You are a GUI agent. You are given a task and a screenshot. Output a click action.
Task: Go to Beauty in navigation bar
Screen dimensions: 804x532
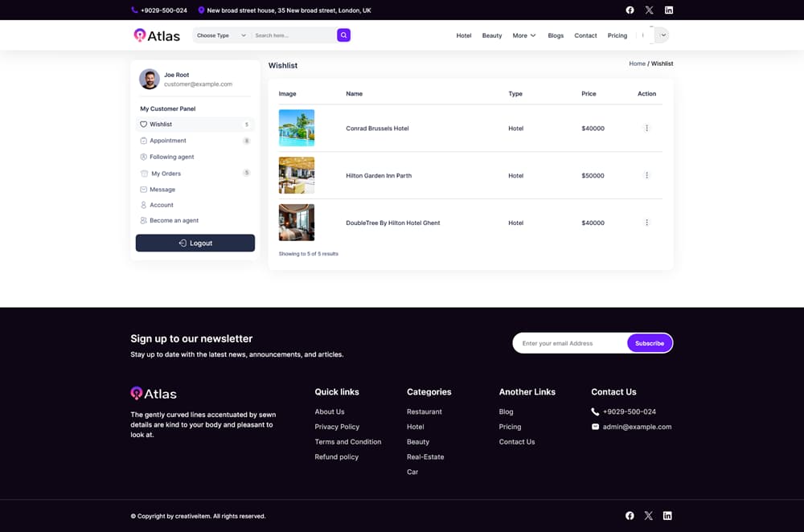coord(492,35)
